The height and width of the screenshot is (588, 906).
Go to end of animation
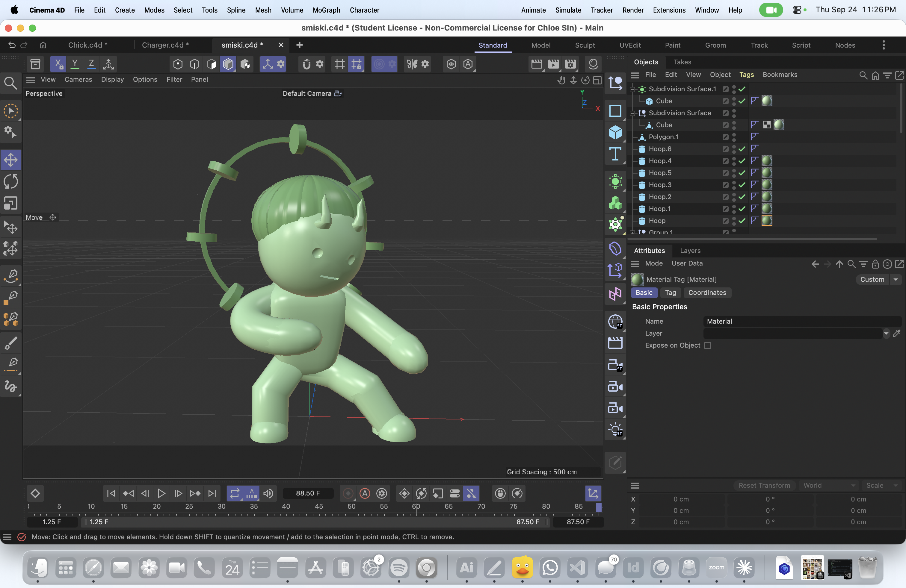point(212,493)
